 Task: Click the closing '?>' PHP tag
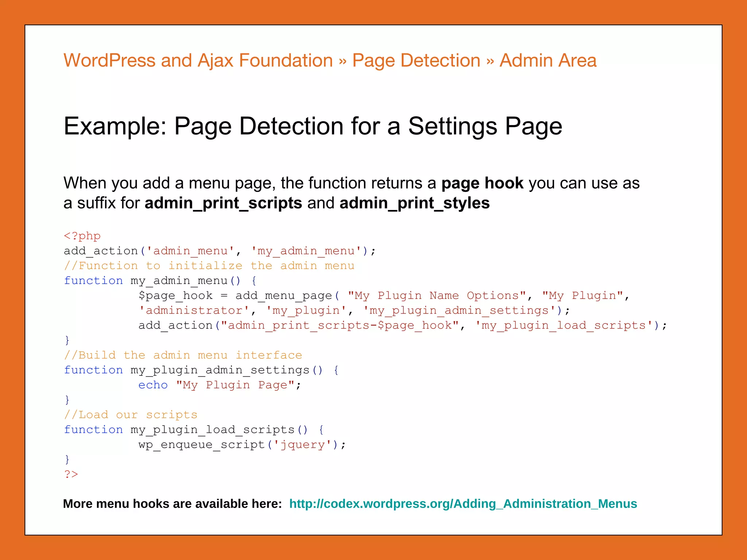click(71, 474)
